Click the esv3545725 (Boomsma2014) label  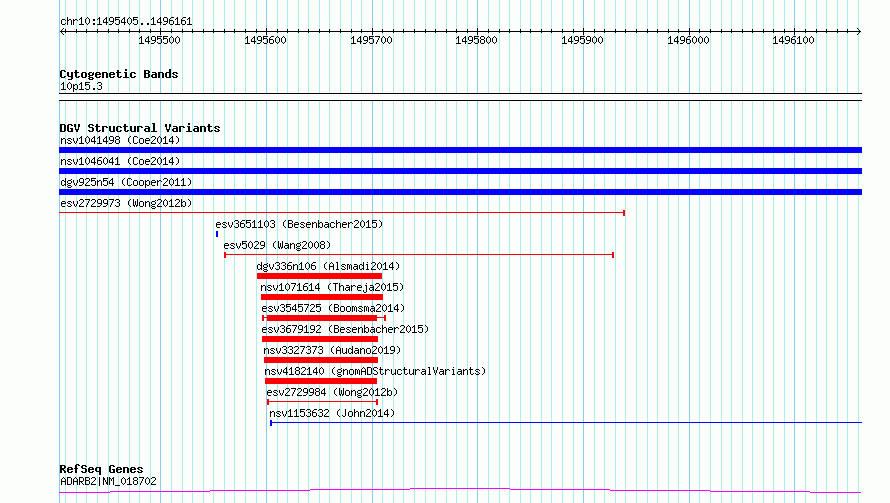333,308
